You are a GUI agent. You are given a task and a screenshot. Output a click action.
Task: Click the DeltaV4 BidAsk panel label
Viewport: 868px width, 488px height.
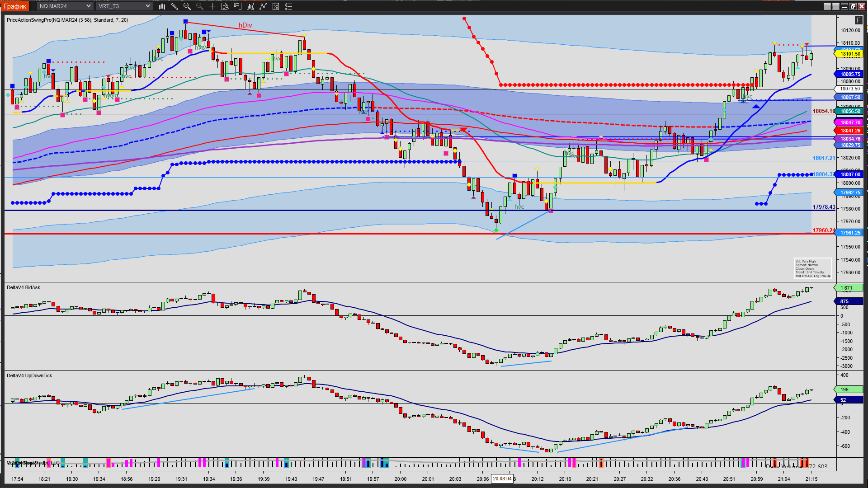[x=24, y=287]
